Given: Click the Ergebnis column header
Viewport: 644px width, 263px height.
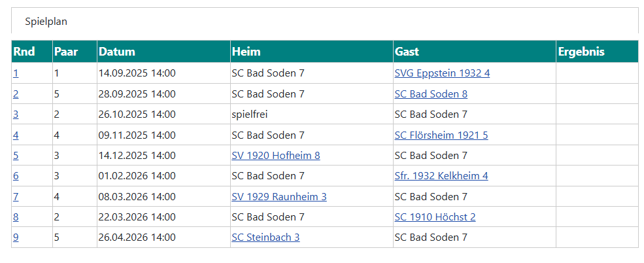Looking at the screenshot, I should click(x=581, y=52).
